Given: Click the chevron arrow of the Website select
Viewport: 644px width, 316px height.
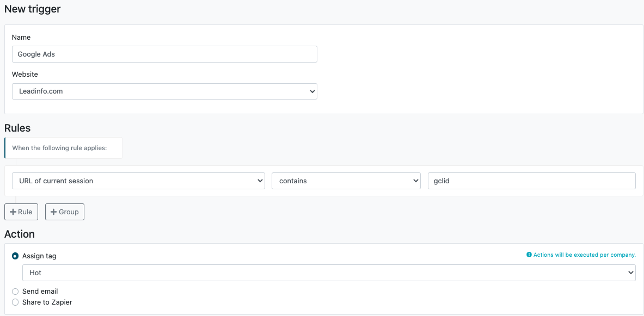Looking at the screenshot, I should [312, 91].
